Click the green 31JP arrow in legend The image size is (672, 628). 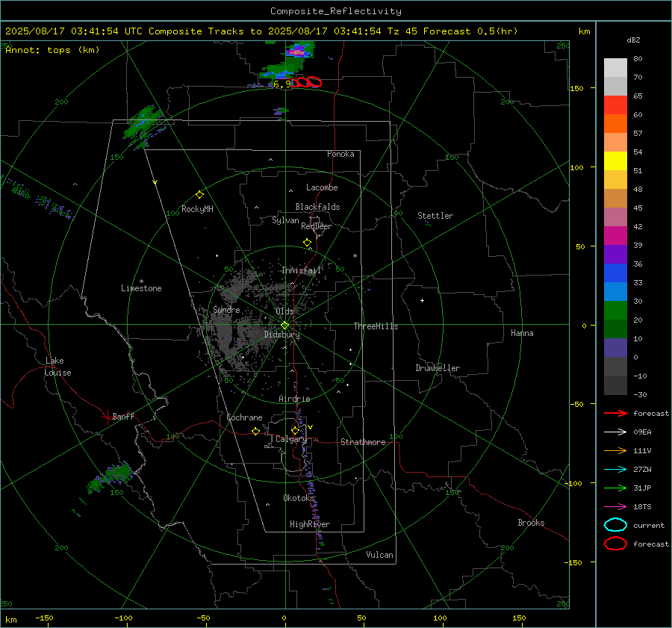[615, 488]
